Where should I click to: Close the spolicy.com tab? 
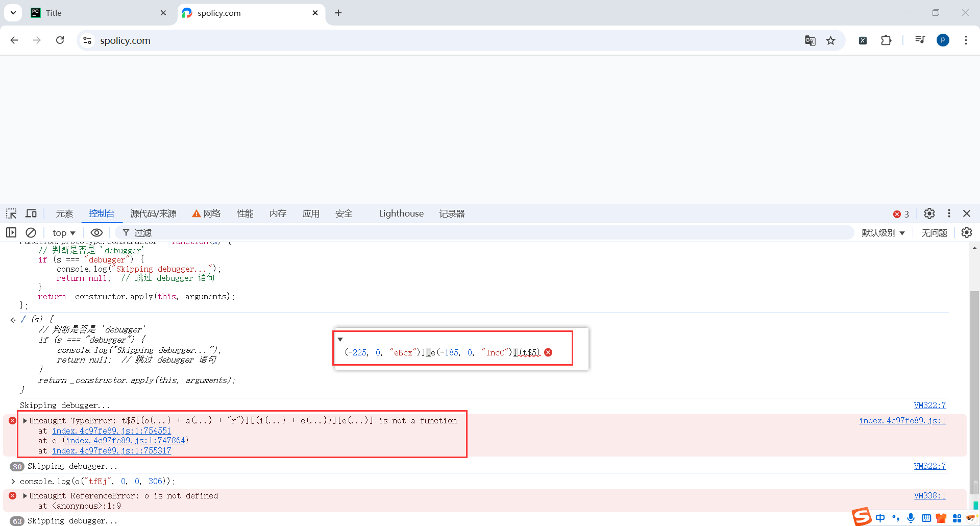point(315,13)
